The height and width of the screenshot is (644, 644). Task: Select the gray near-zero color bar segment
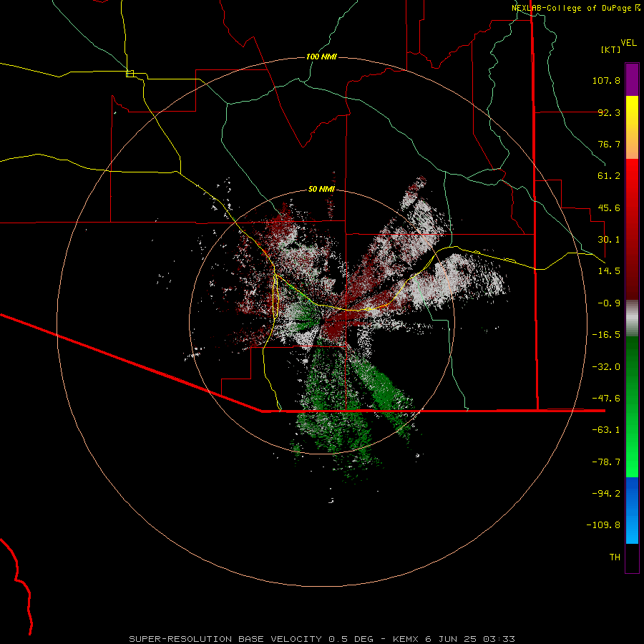pyautogui.click(x=632, y=318)
